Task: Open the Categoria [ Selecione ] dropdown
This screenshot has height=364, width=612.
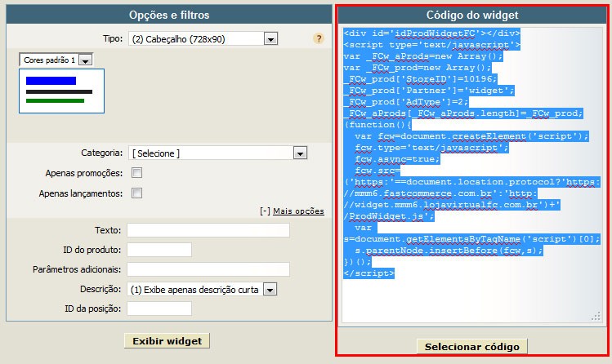Action: coord(218,153)
